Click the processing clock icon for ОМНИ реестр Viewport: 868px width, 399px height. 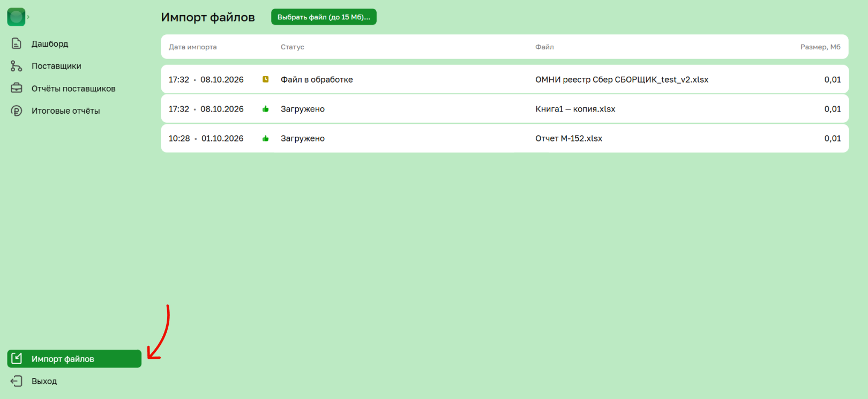(x=265, y=79)
